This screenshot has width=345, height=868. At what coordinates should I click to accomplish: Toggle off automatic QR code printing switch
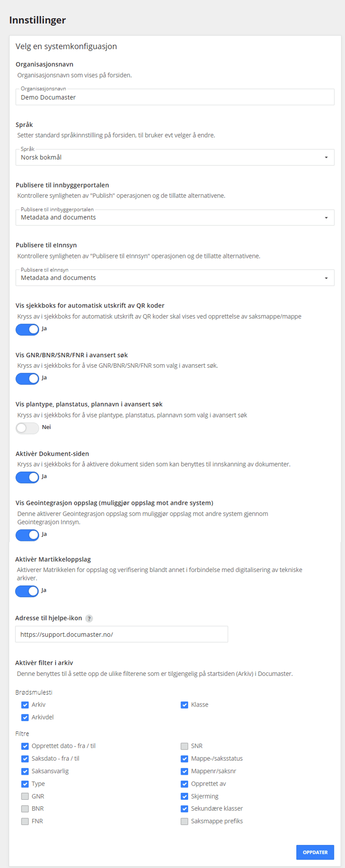[27, 329]
